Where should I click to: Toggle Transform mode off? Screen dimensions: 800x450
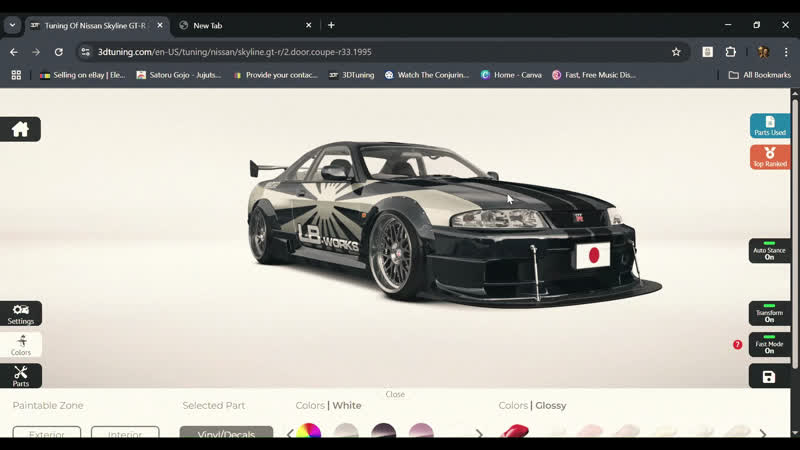(769, 313)
